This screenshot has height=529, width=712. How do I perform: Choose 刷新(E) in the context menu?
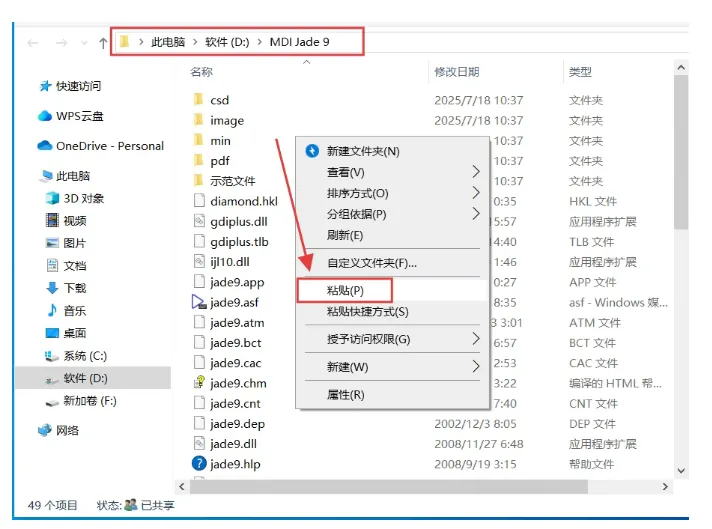pyautogui.click(x=393, y=235)
